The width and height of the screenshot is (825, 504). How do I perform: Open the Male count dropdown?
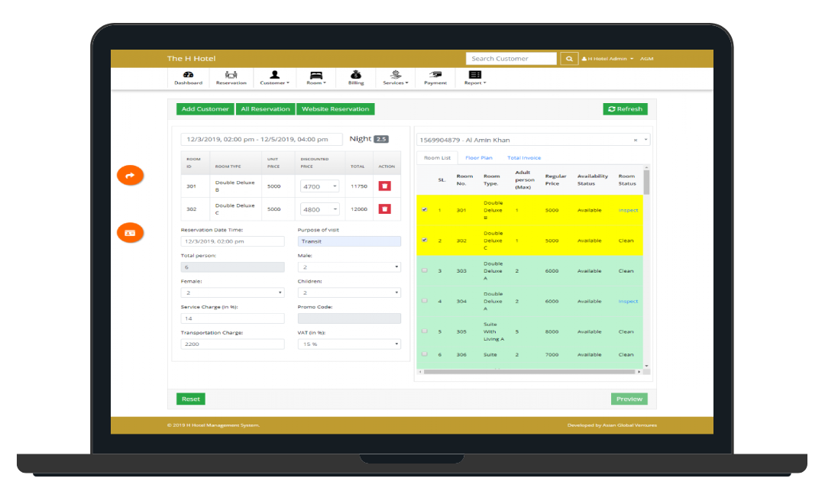point(349,267)
